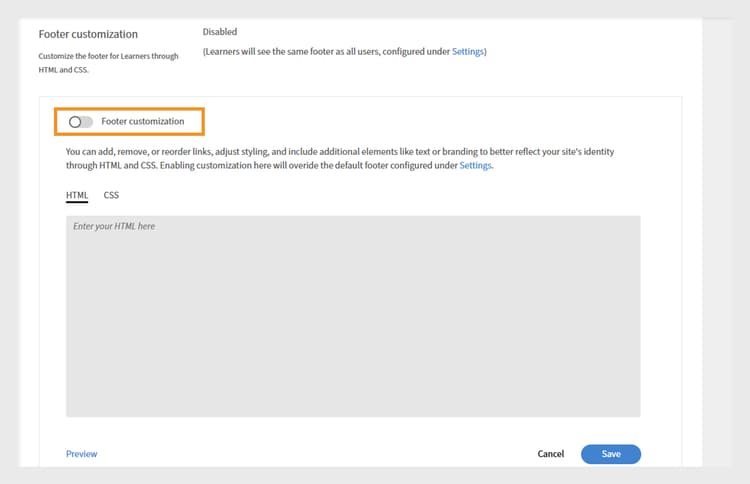
Task: Cancel the footer customization changes
Action: 551,454
